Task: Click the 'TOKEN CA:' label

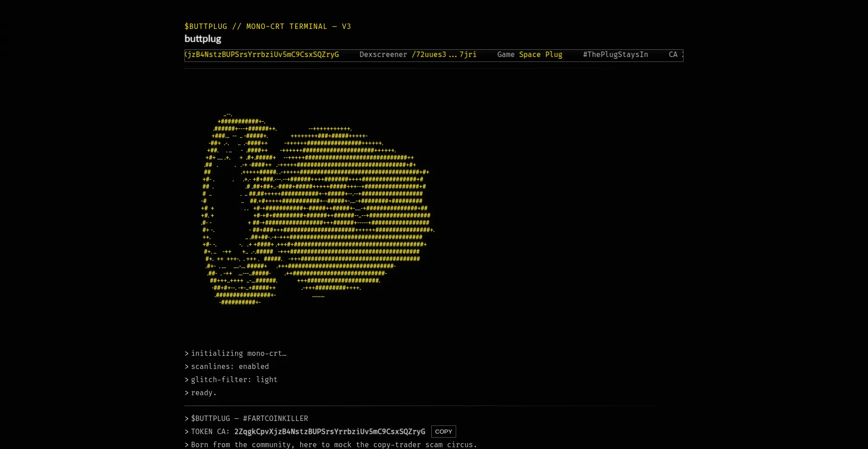Action: pyautogui.click(x=210, y=431)
